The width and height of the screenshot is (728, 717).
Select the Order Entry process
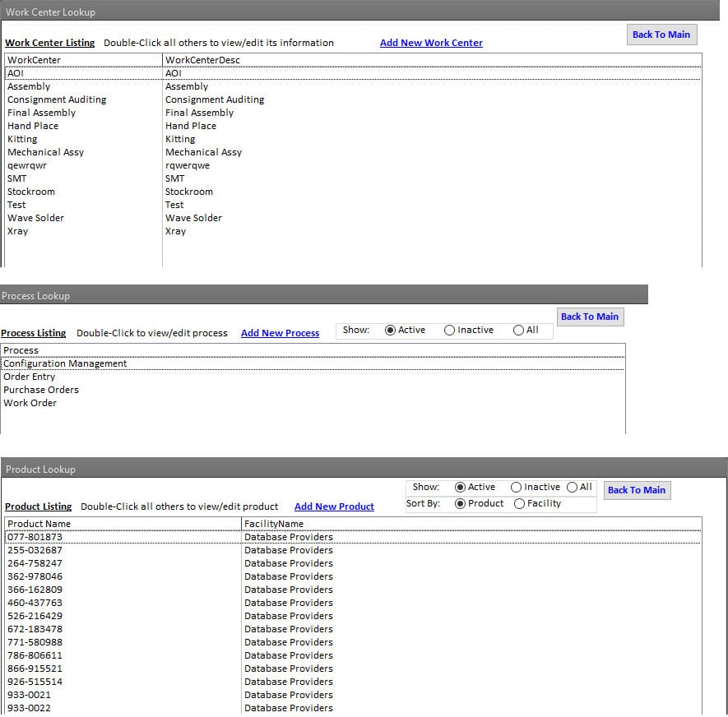pyautogui.click(x=313, y=377)
